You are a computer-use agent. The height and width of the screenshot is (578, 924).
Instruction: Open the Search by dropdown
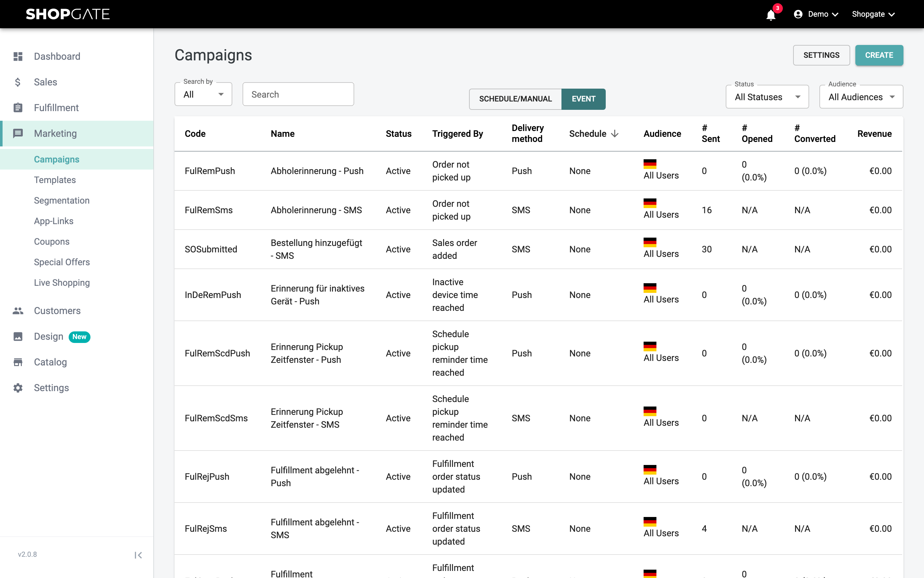point(203,94)
